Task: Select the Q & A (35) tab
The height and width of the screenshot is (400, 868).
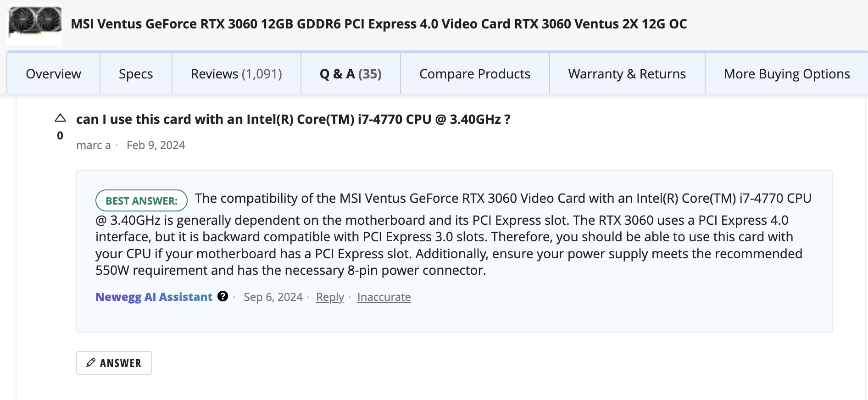Action: point(351,74)
